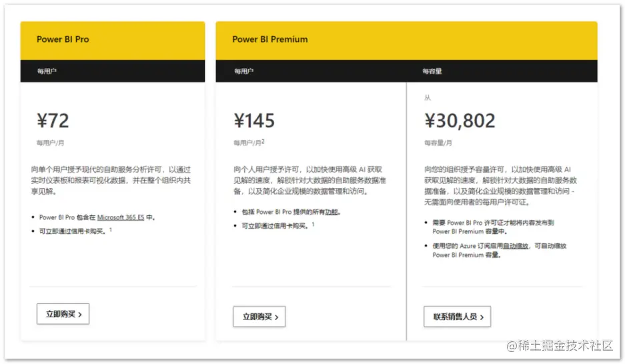Click 每用户 label in Pro black bar
The width and height of the screenshot is (625, 364).
click(47, 71)
